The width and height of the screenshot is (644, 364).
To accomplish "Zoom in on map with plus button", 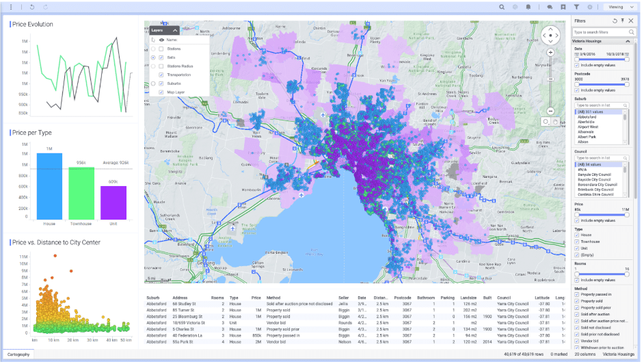I will point(550,53).
